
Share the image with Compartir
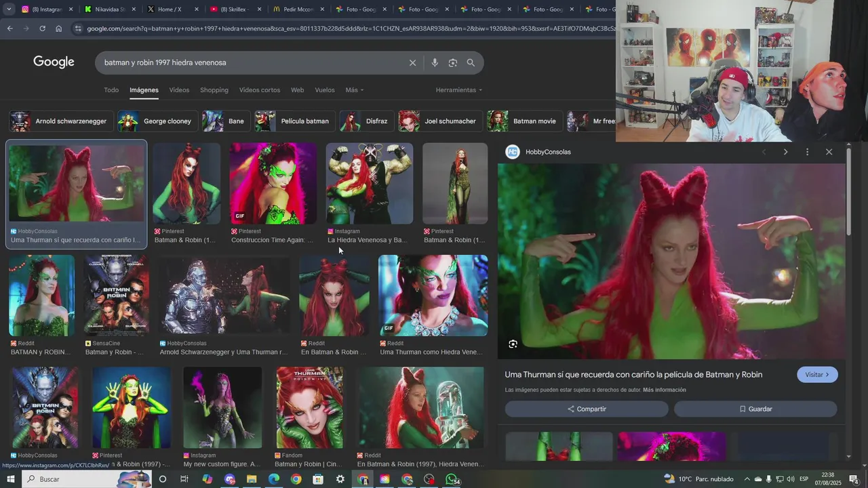coord(587,409)
